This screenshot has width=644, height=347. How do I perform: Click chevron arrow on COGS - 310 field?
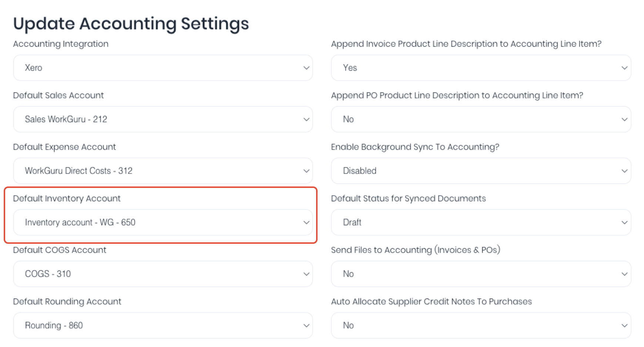click(x=306, y=274)
